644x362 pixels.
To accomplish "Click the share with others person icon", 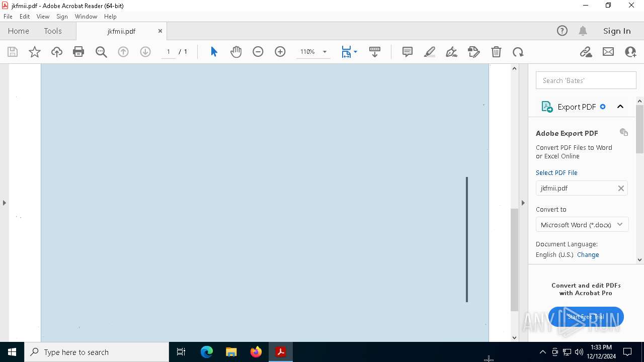I will tap(630, 52).
